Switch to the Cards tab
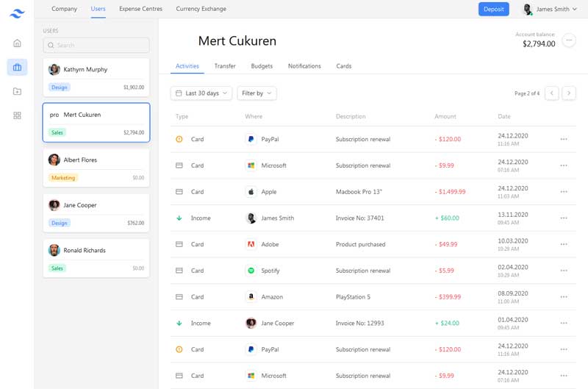The width and height of the screenshot is (588, 389). 344,66
